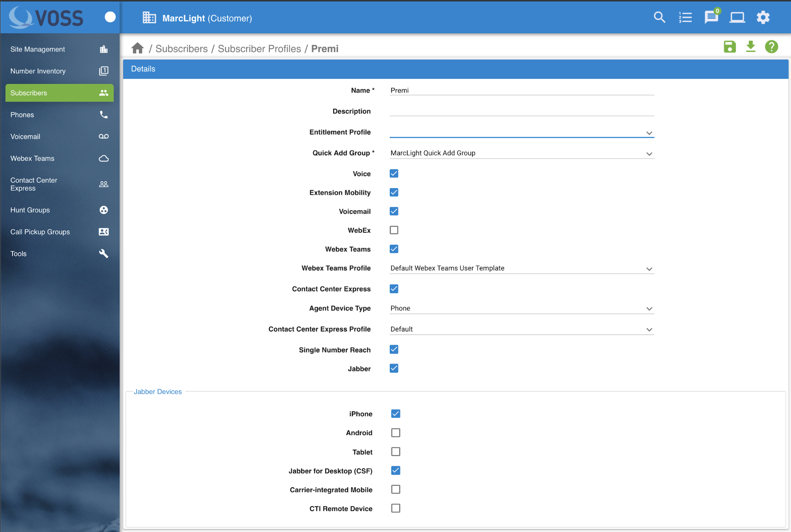791x532 pixels.
Task: Click the search magnifier icon
Action: (x=659, y=17)
